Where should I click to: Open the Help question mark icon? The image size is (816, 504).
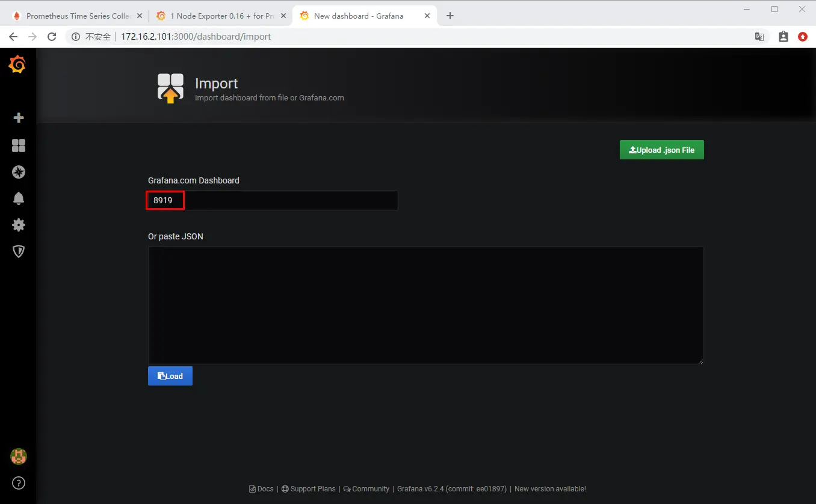[x=19, y=483]
